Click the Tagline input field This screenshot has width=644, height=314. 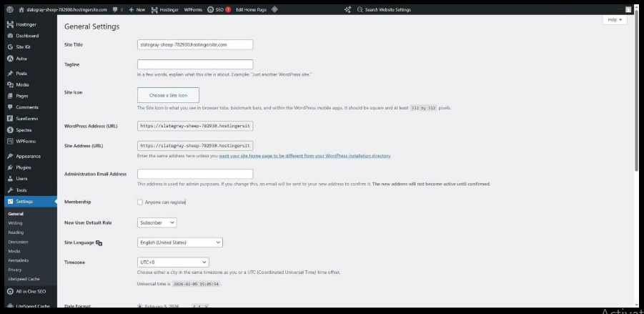[195, 64]
